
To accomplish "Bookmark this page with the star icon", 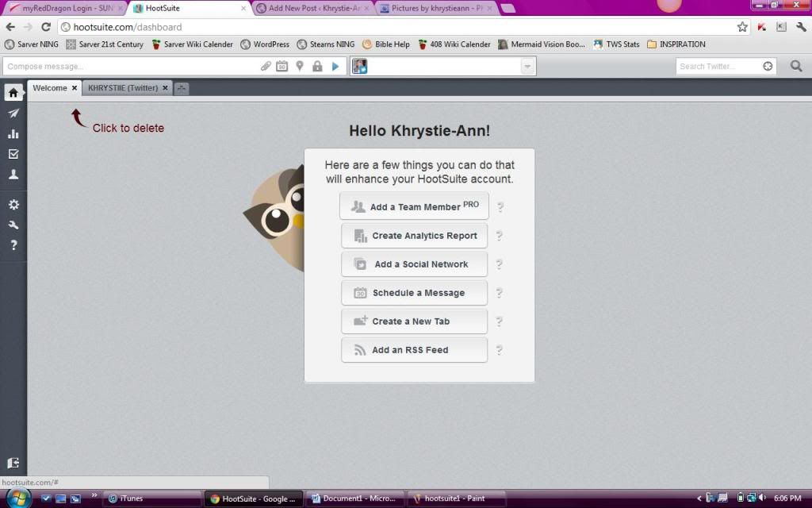I will [742, 27].
